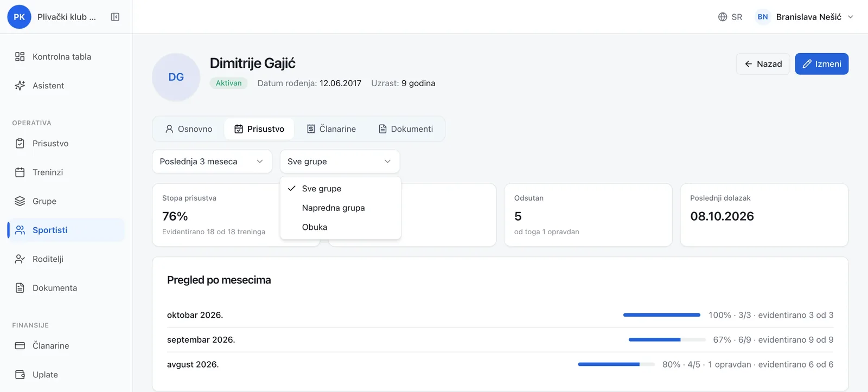Switch to the Prisustvo tab
The image size is (868, 392).
[x=259, y=129]
